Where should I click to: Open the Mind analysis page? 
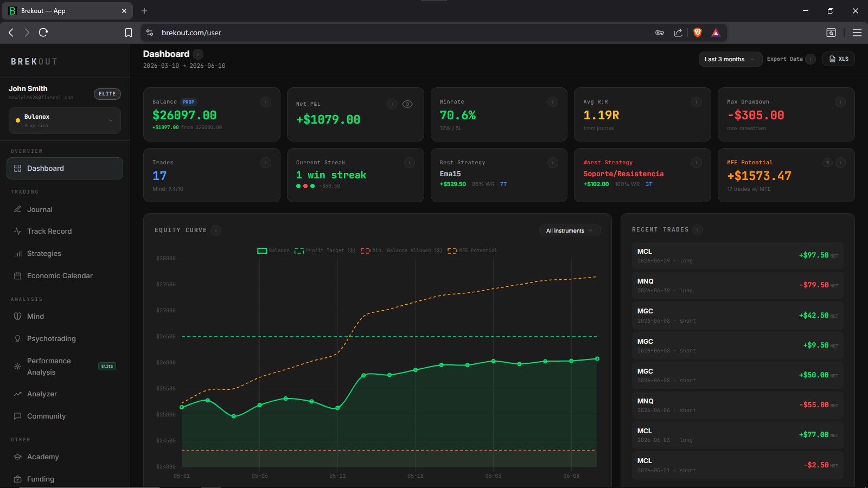(x=65, y=316)
